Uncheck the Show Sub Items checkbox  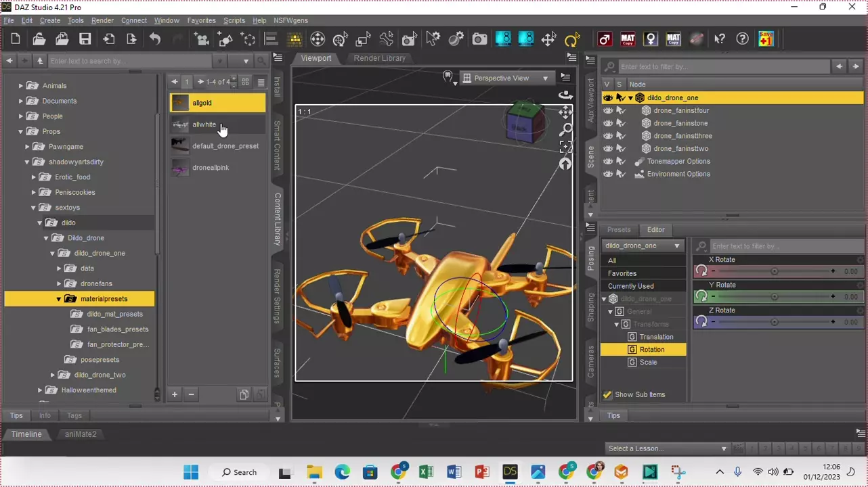tap(607, 395)
